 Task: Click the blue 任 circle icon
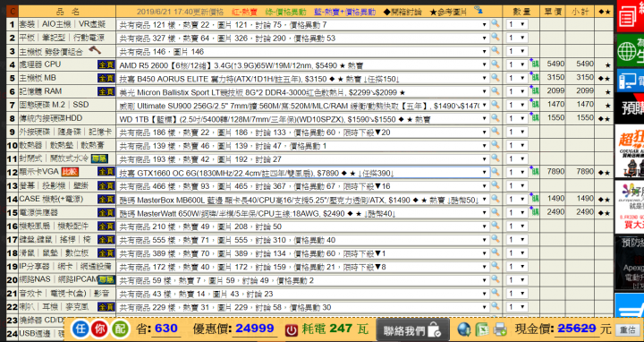click(x=80, y=329)
